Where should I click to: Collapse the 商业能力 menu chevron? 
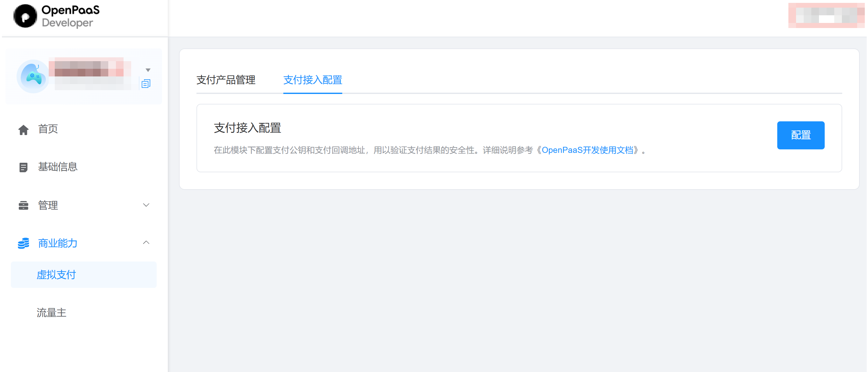coord(146,243)
